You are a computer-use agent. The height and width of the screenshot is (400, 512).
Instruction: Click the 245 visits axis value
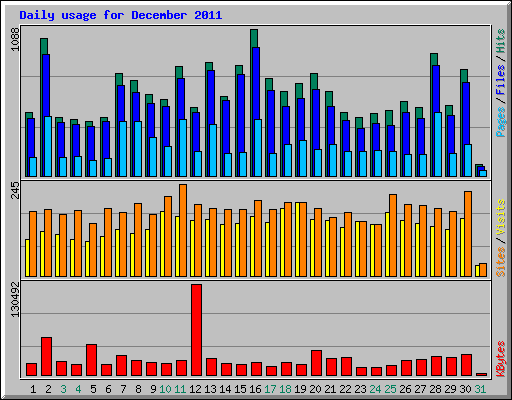[x=15, y=190]
